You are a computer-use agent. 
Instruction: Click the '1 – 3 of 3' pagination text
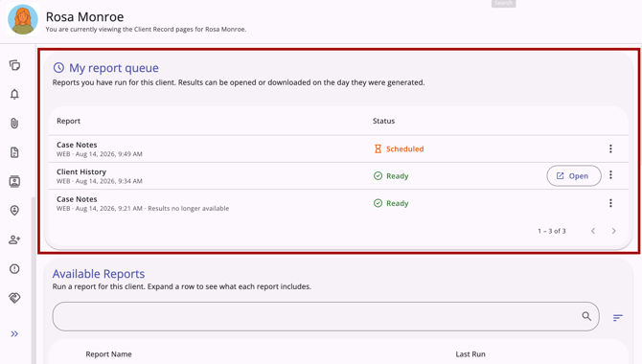pyautogui.click(x=552, y=231)
